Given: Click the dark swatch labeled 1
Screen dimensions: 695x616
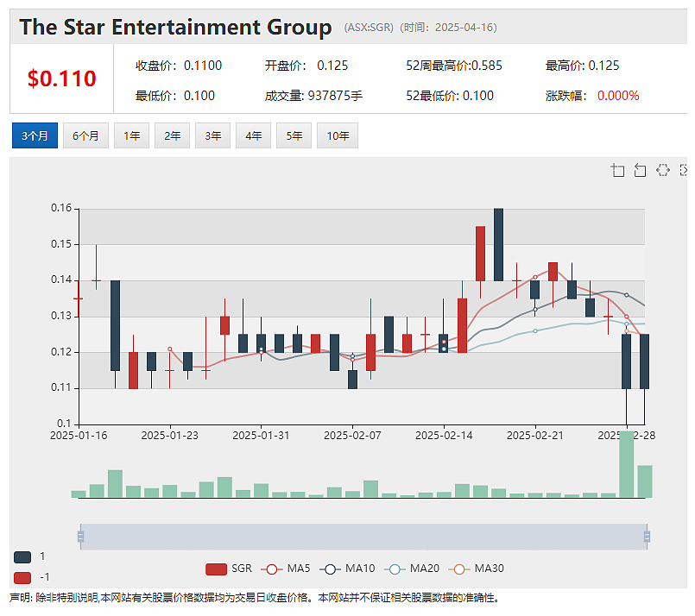Looking at the screenshot, I should (22, 557).
